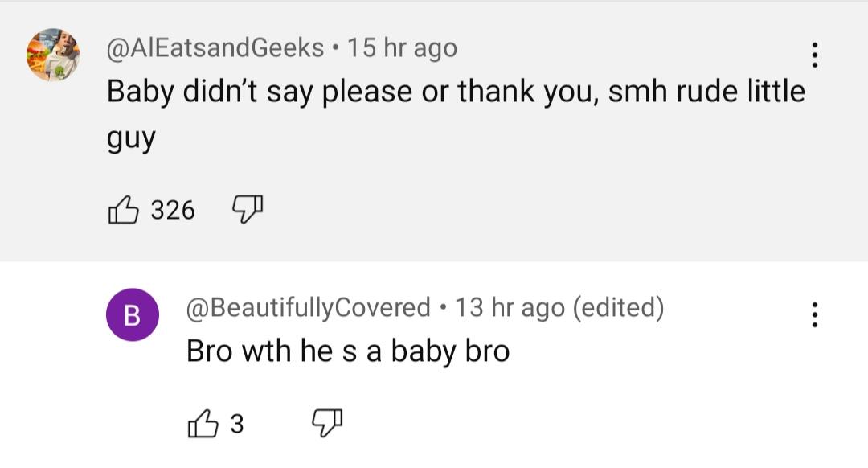Visit the @BeautifullyCovered channel link

coord(309,307)
